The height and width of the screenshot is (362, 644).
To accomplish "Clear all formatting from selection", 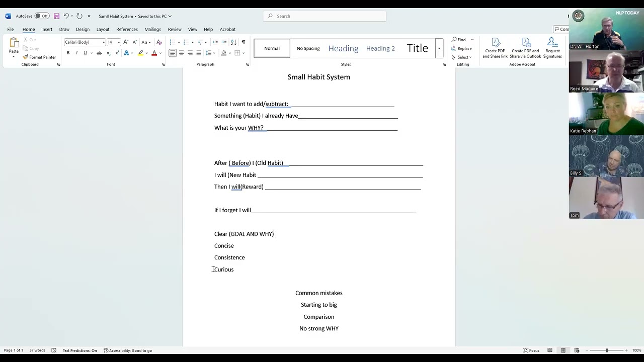I will click(x=159, y=42).
